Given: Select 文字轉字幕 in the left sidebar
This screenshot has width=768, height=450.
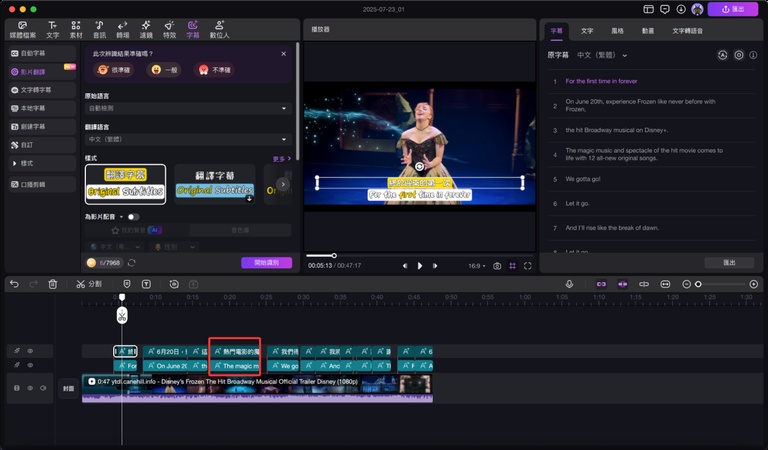Looking at the screenshot, I should [43, 90].
